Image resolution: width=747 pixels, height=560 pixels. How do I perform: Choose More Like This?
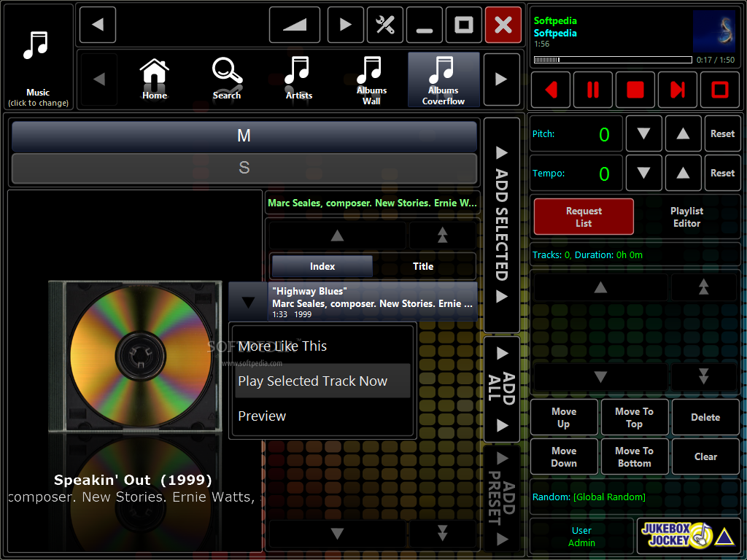[x=322, y=346]
